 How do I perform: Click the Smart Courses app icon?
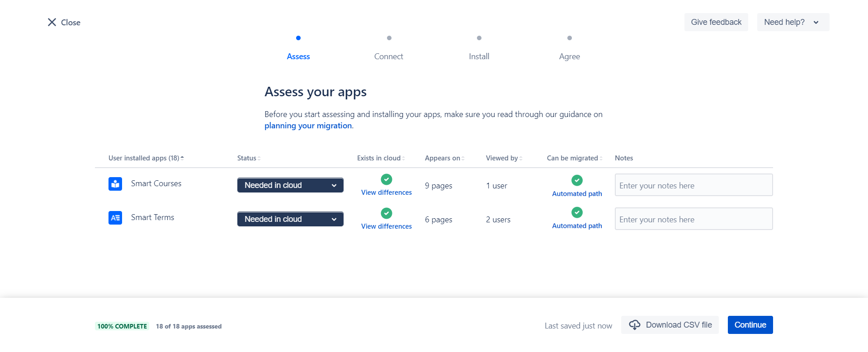point(115,184)
